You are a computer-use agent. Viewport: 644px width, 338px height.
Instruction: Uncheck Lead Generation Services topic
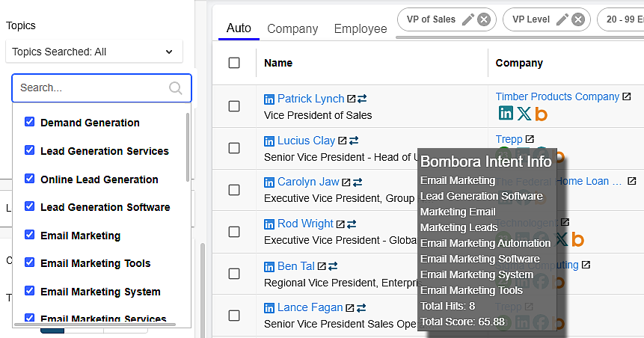click(x=30, y=150)
